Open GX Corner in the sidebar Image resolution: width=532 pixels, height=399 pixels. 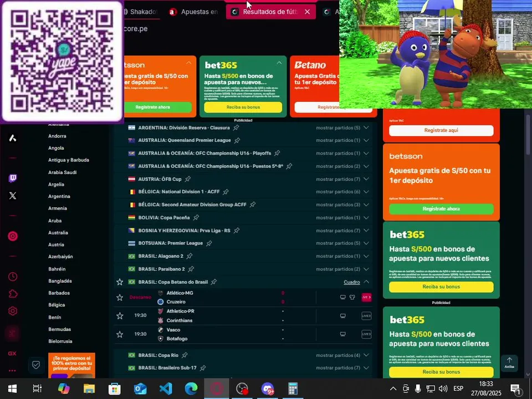[12, 353]
